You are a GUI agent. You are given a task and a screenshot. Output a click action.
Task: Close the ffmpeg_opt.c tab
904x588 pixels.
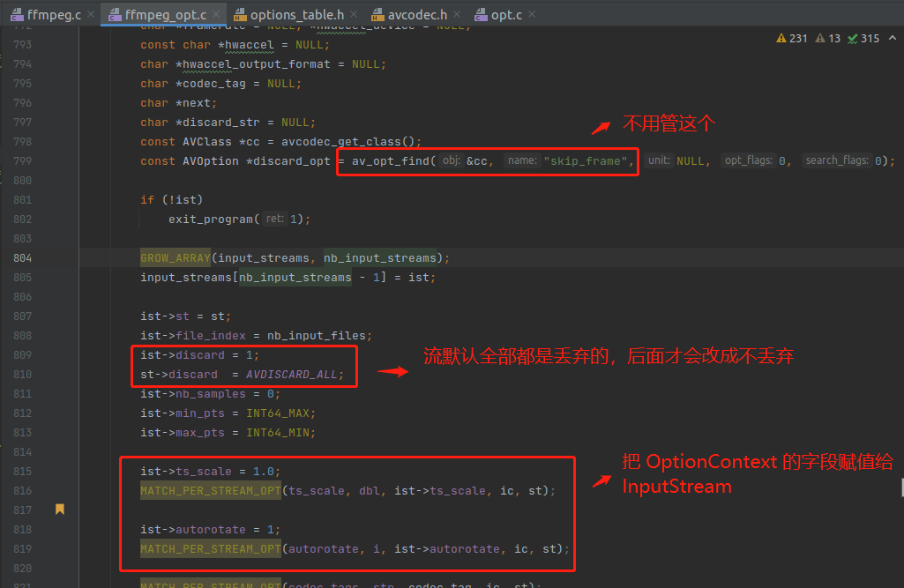[x=216, y=14]
